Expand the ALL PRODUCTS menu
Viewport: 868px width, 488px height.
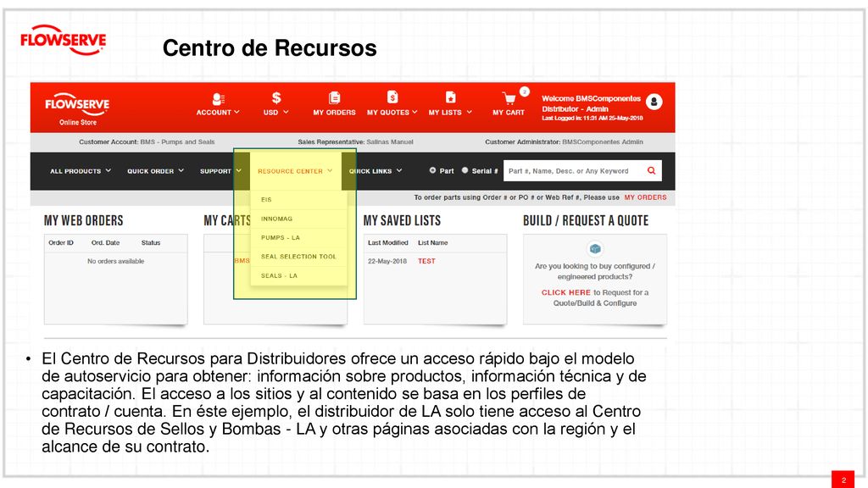[x=81, y=171]
